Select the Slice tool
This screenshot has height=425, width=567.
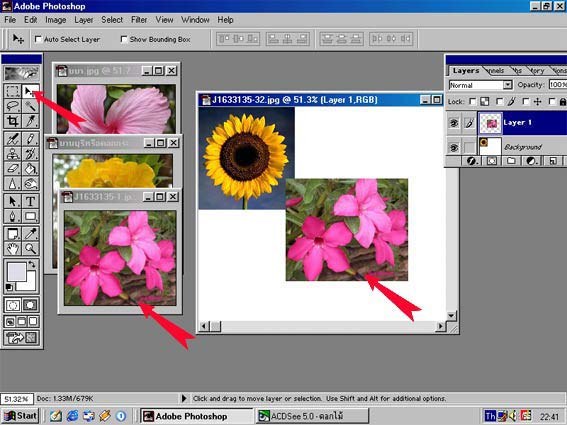30,121
